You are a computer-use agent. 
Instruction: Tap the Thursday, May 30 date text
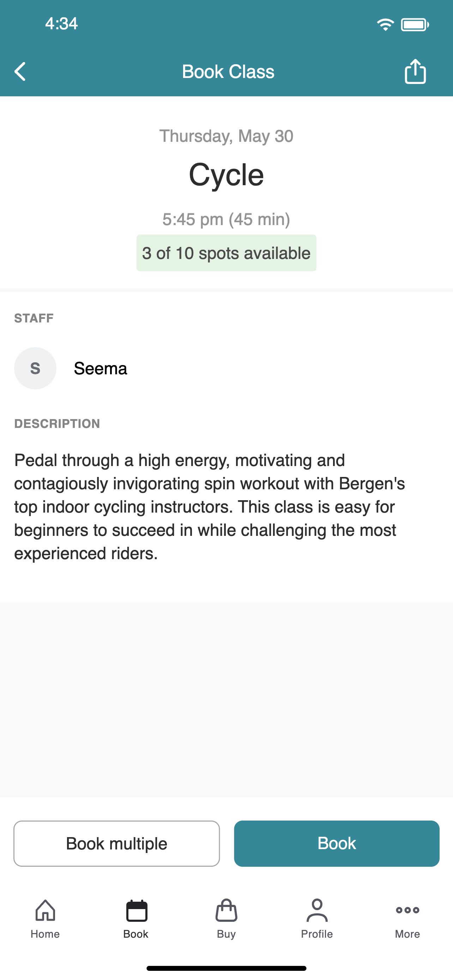(x=226, y=136)
